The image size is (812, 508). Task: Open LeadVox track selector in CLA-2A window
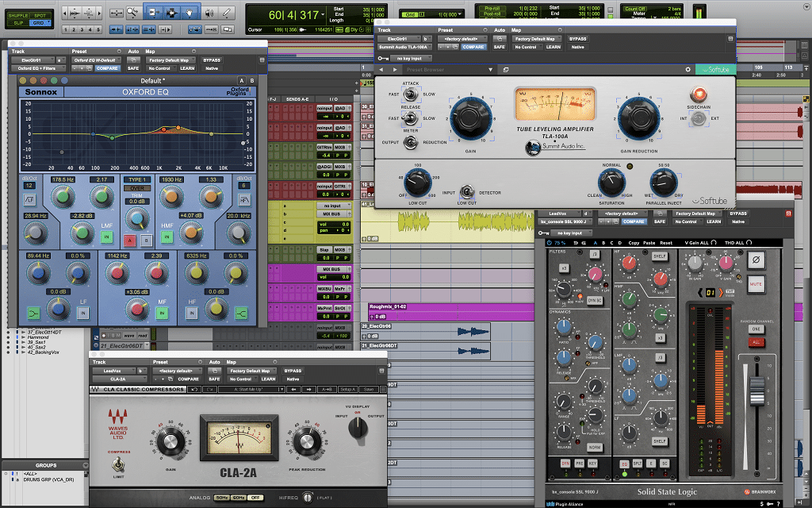[x=114, y=371]
